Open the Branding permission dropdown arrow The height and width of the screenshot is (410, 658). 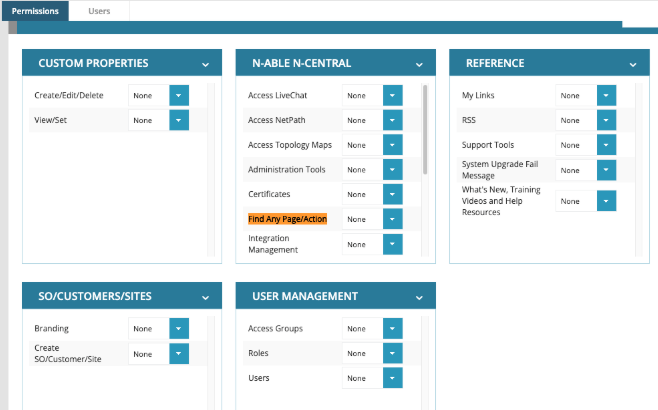tap(179, 329)
